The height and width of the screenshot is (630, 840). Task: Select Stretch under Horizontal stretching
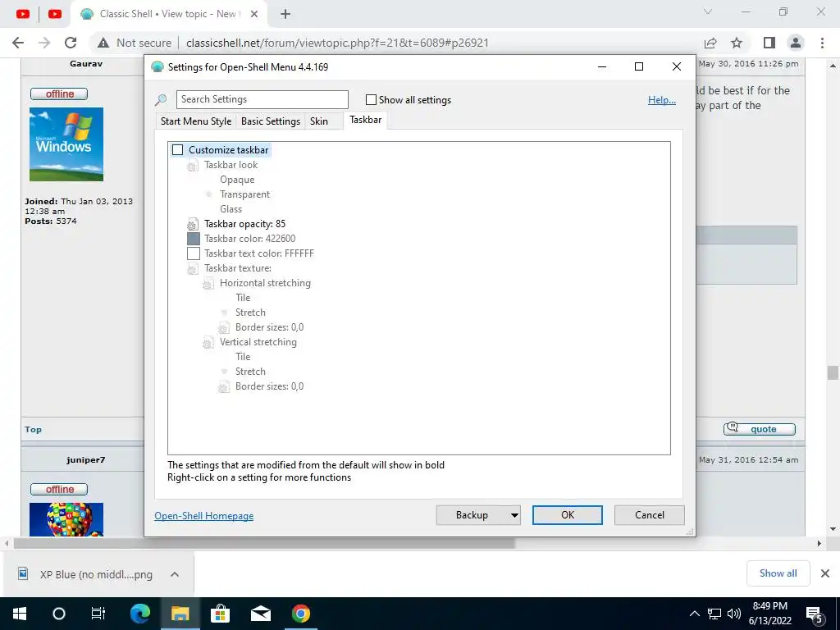(x=250, y=313)
